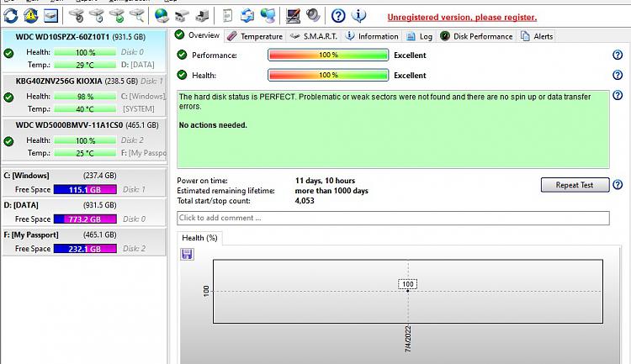Click 'Unregistered version, please register' link
The height and width of the screenshot is (364, 631).
(462, 18)
